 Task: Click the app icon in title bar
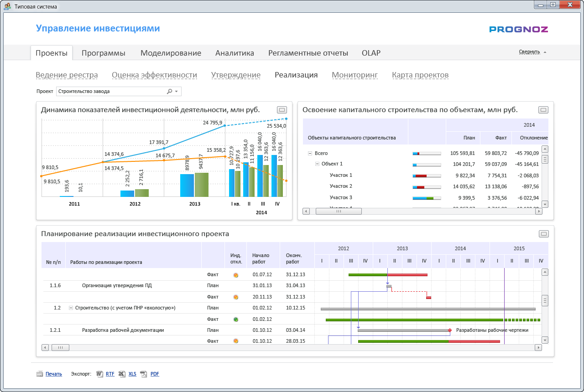pos(8,7)
